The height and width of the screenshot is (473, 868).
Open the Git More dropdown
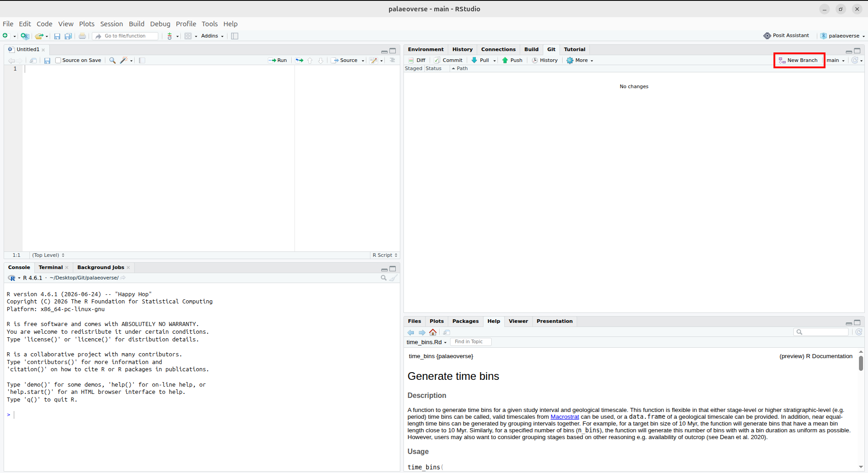[x=580, y=61]
